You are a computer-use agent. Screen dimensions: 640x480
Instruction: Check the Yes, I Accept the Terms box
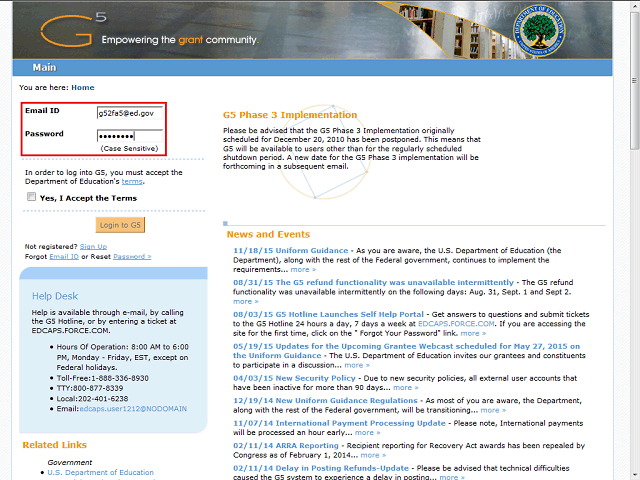(x=31, y=197)
